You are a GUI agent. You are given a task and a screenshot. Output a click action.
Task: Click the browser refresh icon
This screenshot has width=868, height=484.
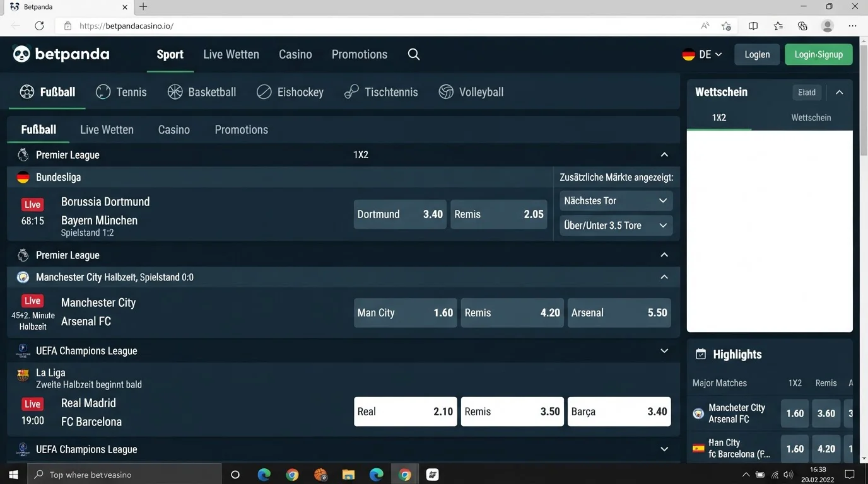(39, 26)
